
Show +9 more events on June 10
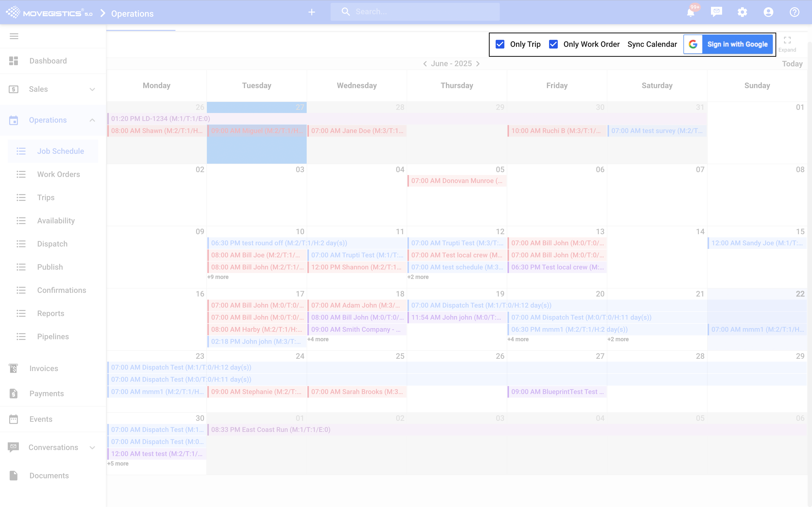tap(218, 277)
